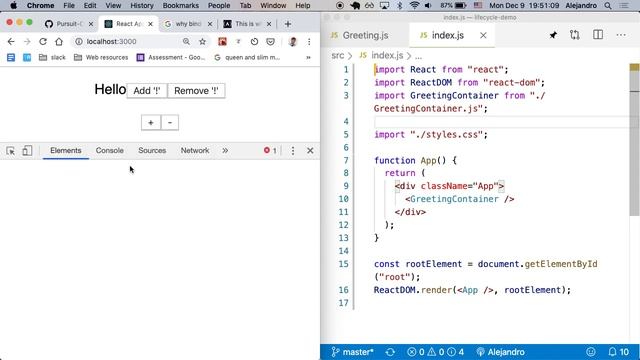Split the VS Code editor
This screenshot has height=360, width=640.
(598, 35)
